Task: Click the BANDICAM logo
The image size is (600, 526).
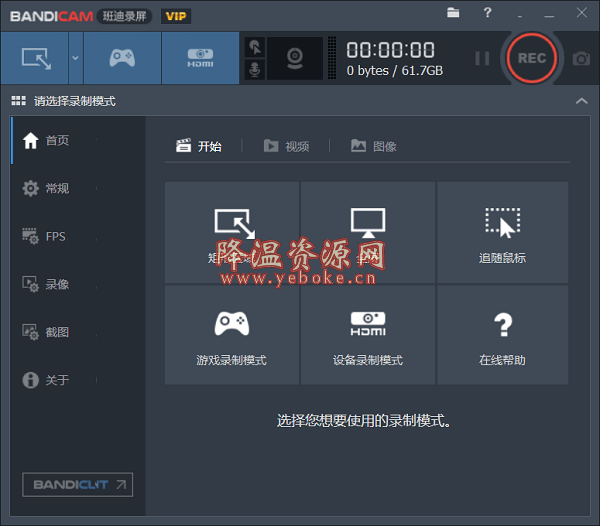Action: pyautogui.click(x=52, y=16)
